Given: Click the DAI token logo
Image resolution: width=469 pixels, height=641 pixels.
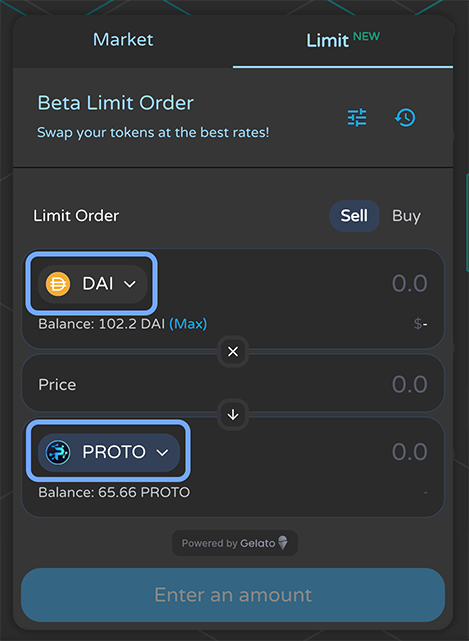Looking at the screenshot, I should [58, 284].
